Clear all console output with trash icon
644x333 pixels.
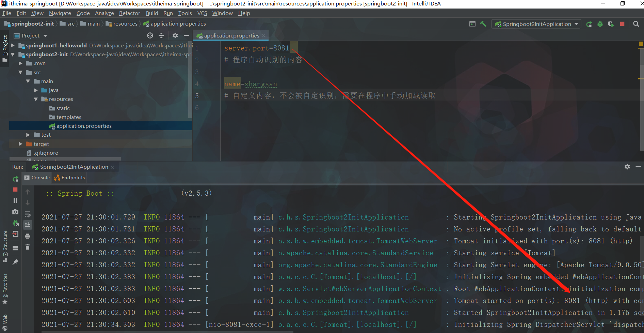point(28,247)
